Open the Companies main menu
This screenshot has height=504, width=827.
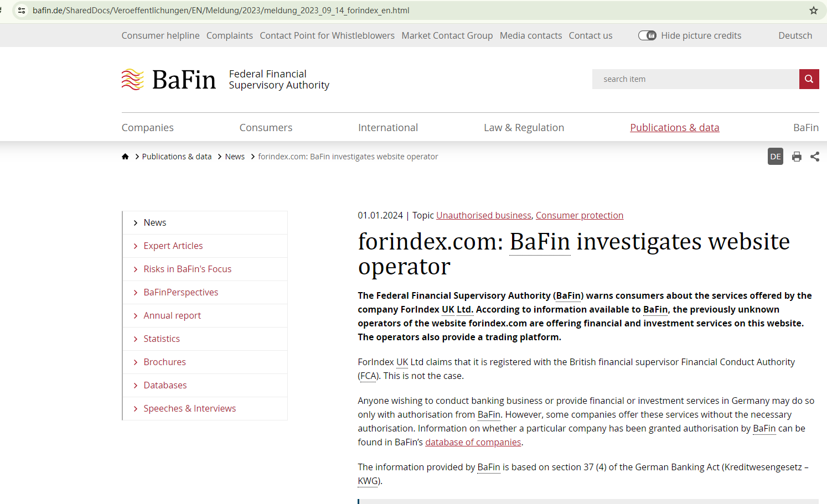(148, 128)
